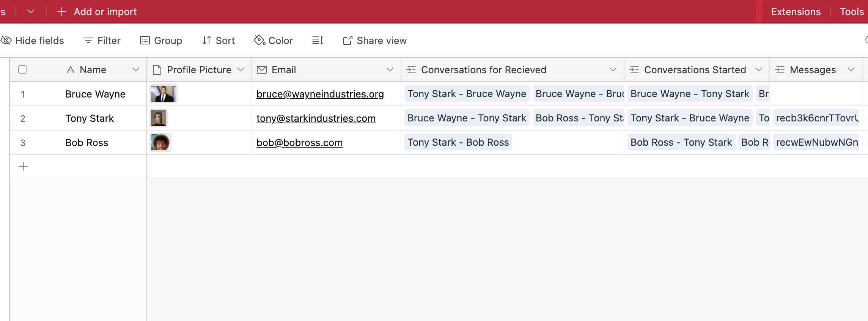Open the tony@starkindustries.com email link
868x321 pixels.
pyautogui.click(x=316, y=118)
